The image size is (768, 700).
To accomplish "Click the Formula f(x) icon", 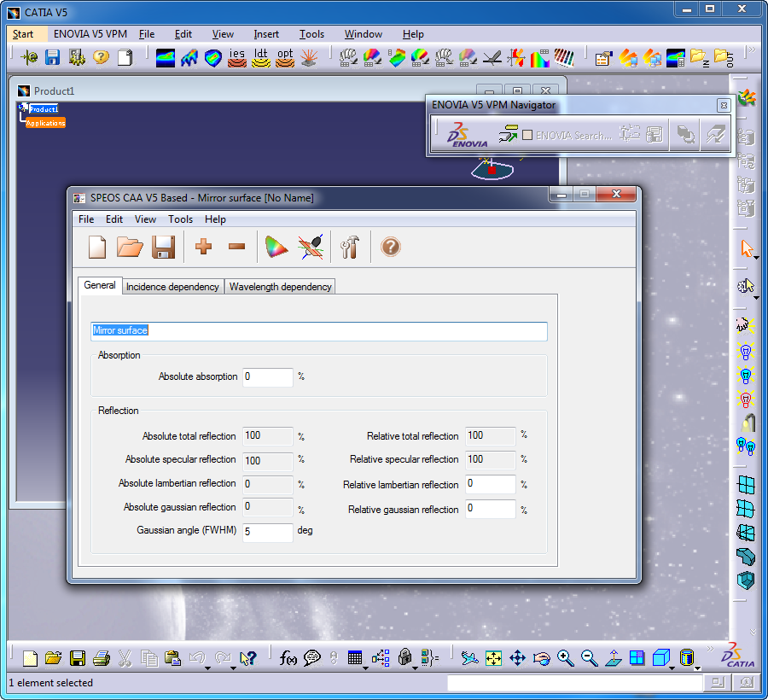I will point(288,658).
